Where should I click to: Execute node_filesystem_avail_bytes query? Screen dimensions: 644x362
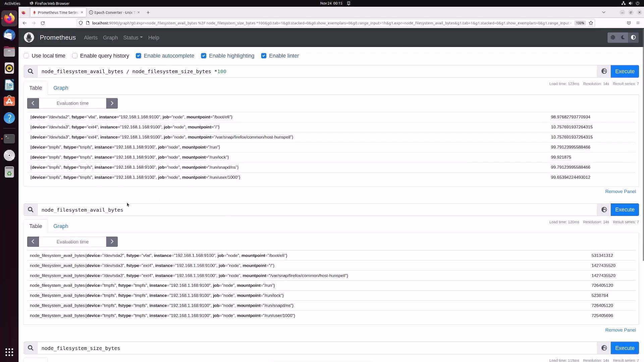click(x=625, y=210)
